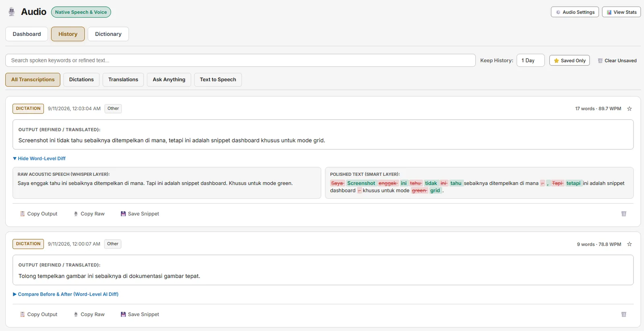Expand Compare Before & After diff

pos(66,294)
